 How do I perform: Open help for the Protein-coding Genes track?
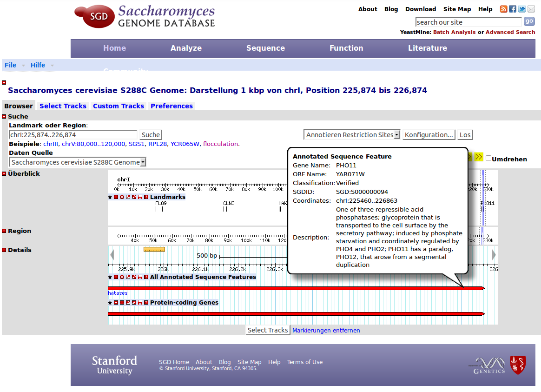click(146, 303)
